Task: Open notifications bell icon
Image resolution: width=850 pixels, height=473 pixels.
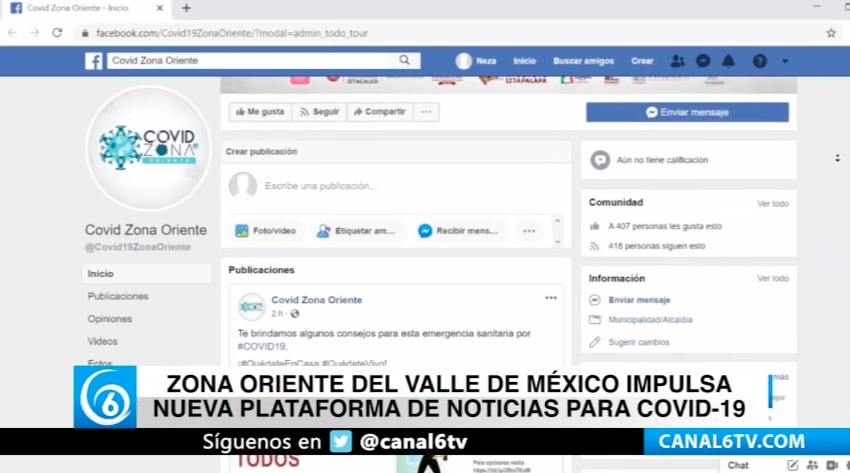Action: (729, 61)
